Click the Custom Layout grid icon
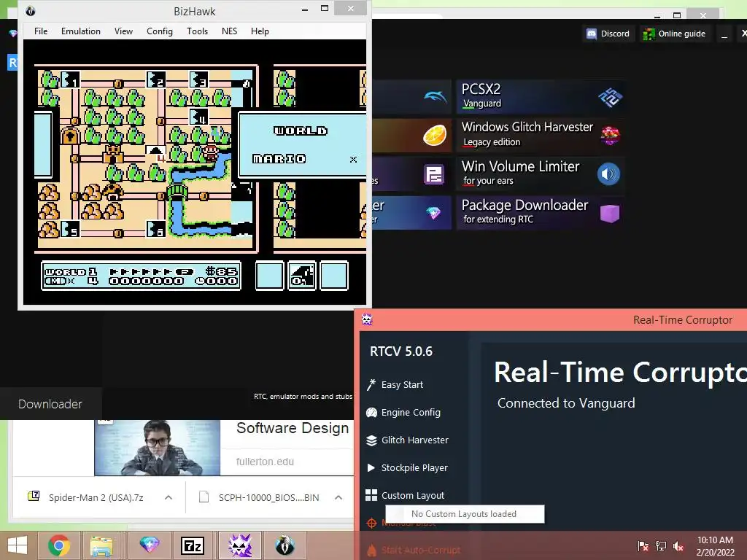747x560 pixels. point(371,495)
